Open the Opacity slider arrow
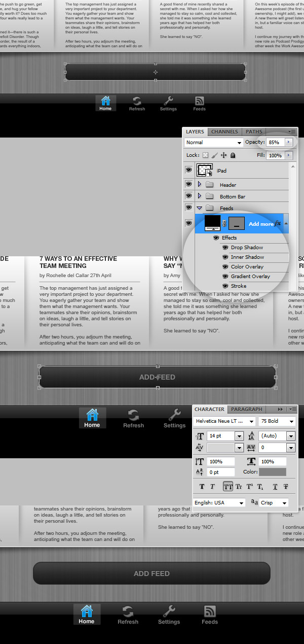This screenshot has width=304, height=644. [289, 143]
